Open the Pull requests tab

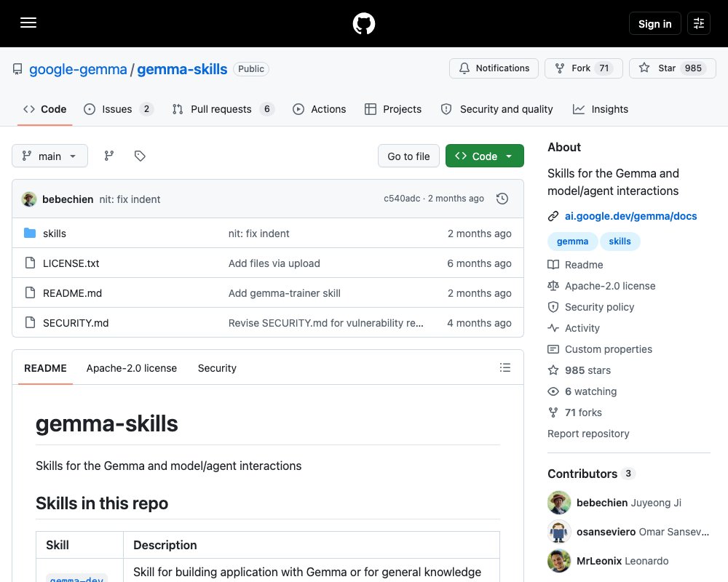pyautogui.click(x=223, y=109)
